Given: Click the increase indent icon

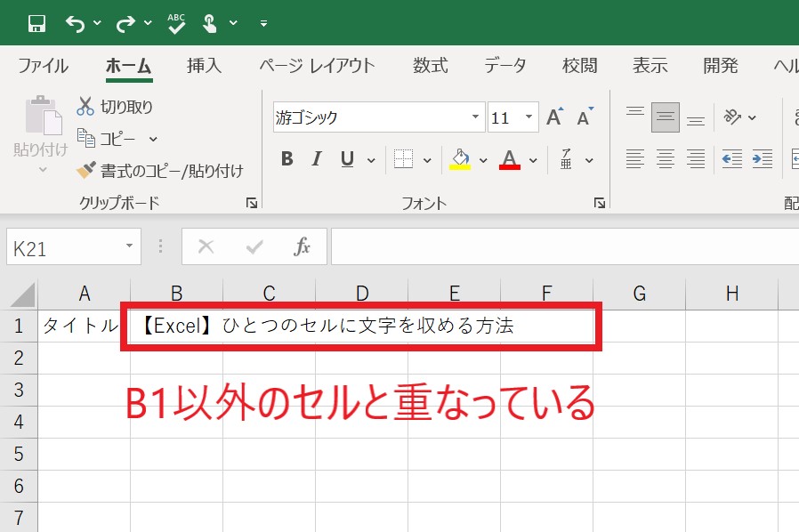Looking at the screenshot, I should point(763,159).
